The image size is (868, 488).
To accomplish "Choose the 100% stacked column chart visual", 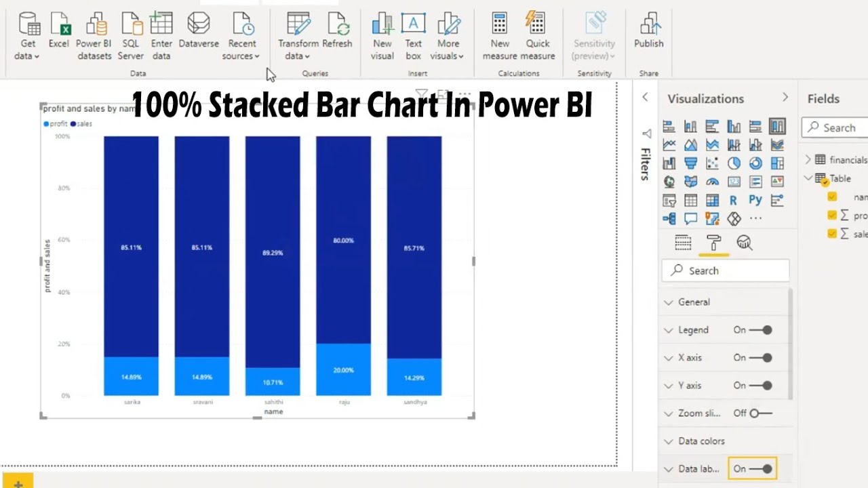I will [x=777, y=127].
